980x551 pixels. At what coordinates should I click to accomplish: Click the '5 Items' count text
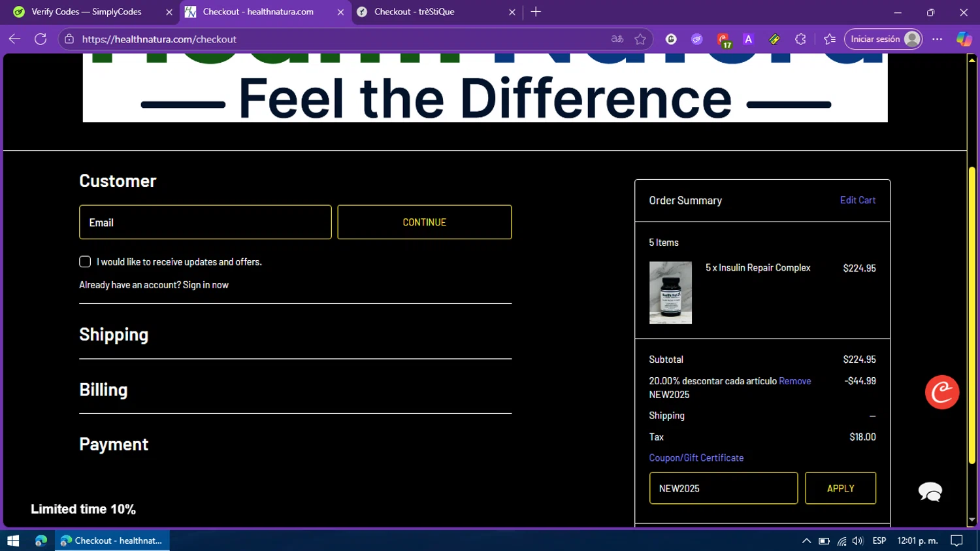[x=664, y=242]
